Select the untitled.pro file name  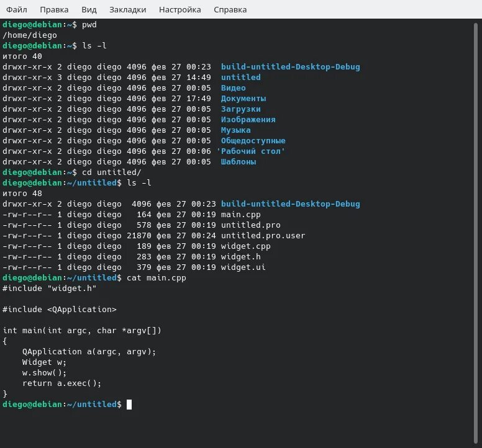(x=251, y=225)
